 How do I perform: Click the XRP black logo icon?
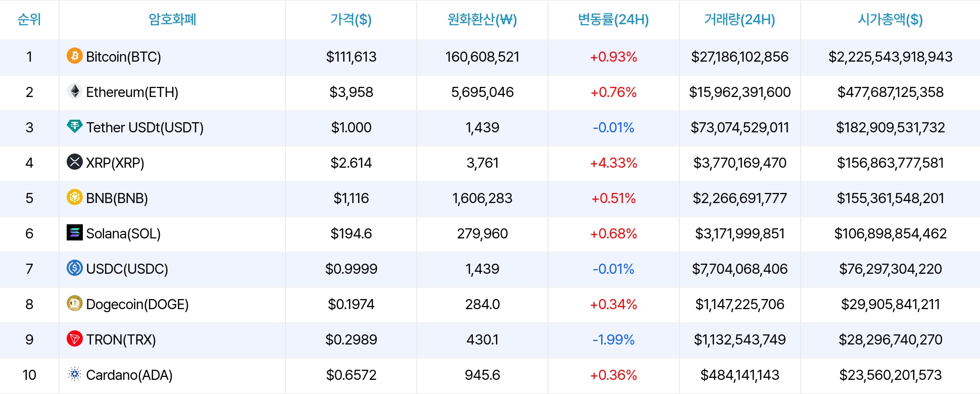coord(75,162)
